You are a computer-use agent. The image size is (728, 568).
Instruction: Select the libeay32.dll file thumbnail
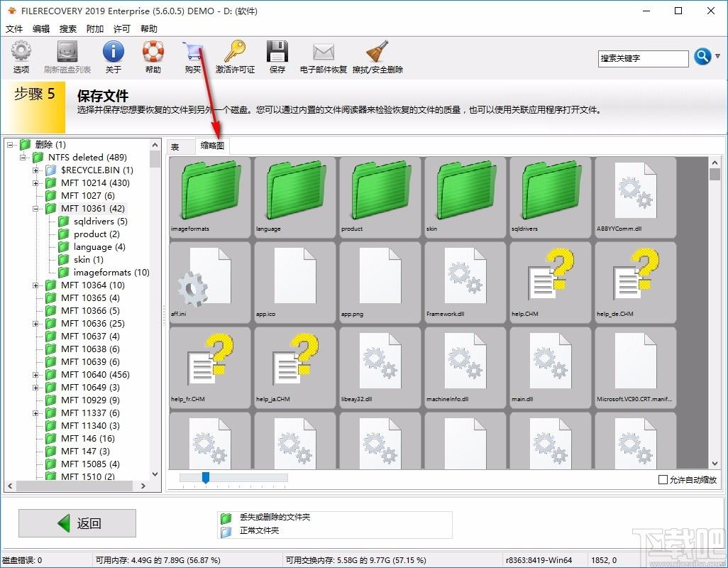pyautogui.click(x=380, y=368)
